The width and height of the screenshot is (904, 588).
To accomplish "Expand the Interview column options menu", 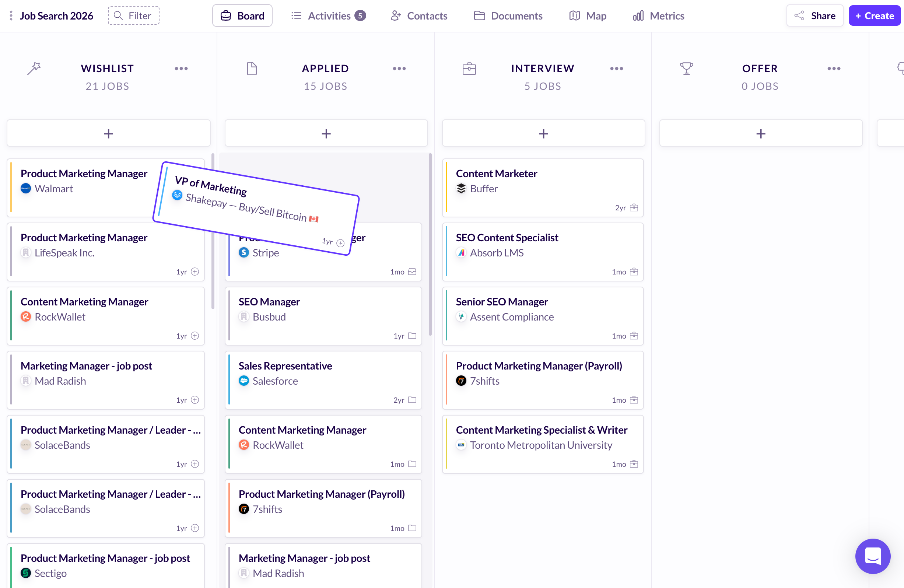I will (x=616, y=69).
